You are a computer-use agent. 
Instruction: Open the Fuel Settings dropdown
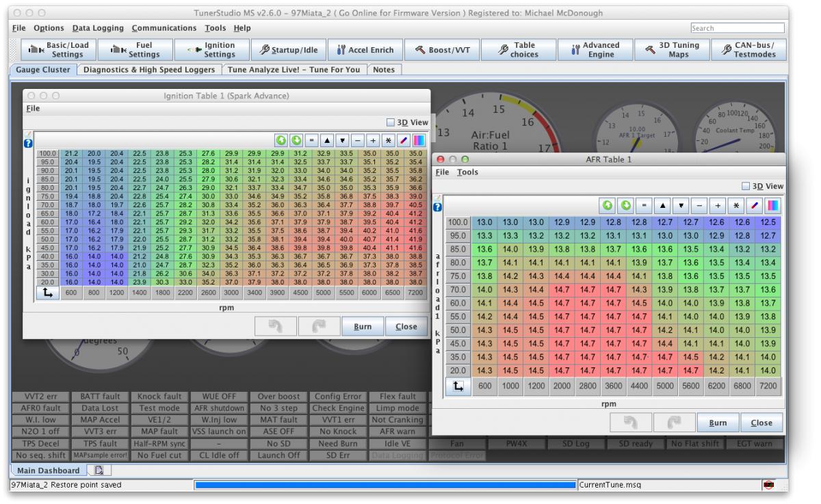pyautogui.click(x=135, y=49)
